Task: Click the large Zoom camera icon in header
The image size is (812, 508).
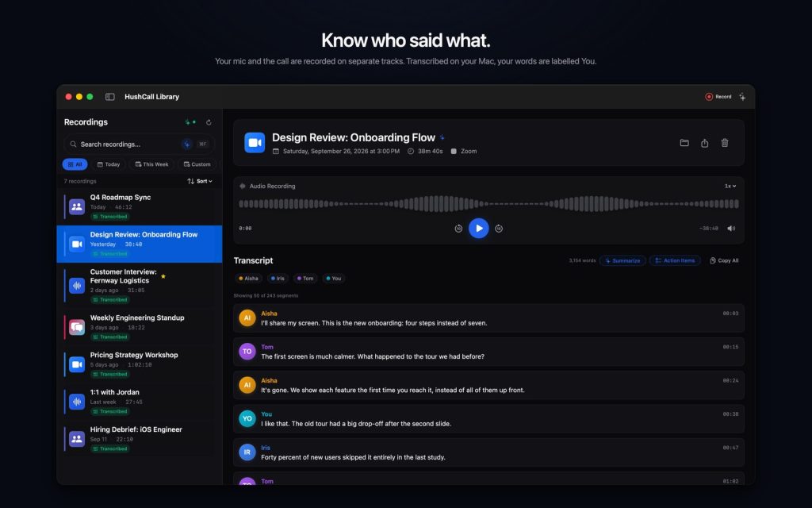Action: coord(255,143)
